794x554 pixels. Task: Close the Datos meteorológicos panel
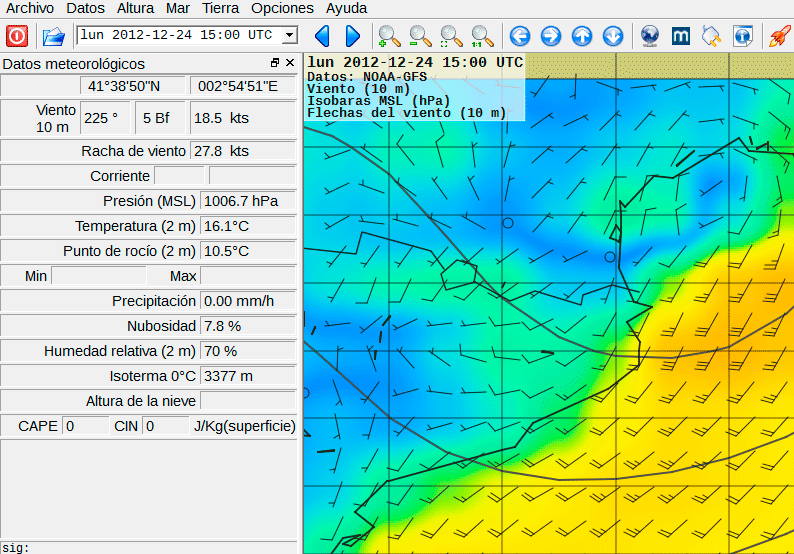coord(290,62)
